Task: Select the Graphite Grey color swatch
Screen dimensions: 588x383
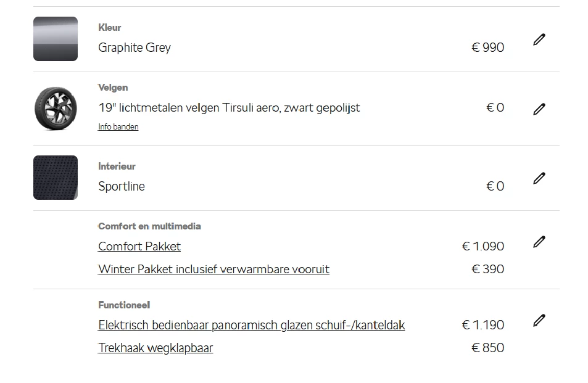Action: [x=56, y=39]
